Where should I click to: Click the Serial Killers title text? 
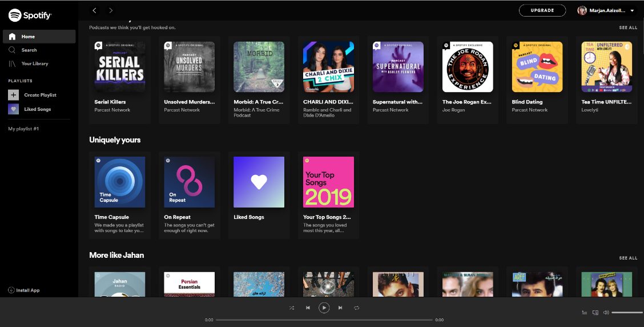coord(110,102)
